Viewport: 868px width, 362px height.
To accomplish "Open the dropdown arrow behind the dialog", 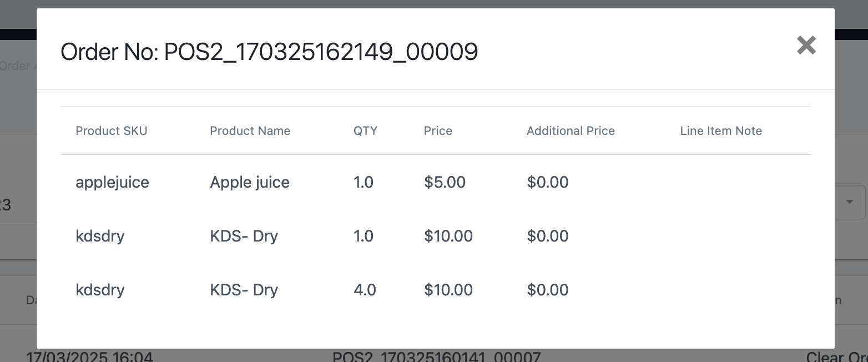I will [850, 202].
